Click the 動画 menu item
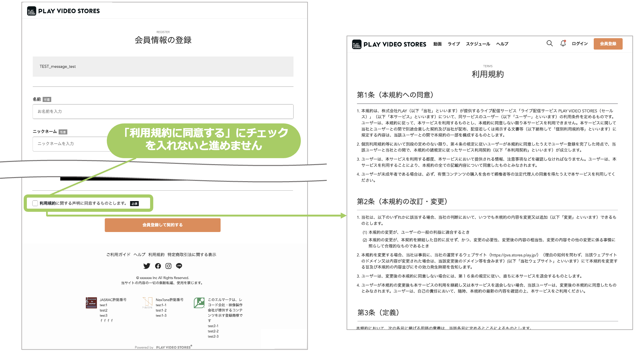This screenshot has height=351, width=644. tap(437, 44)
